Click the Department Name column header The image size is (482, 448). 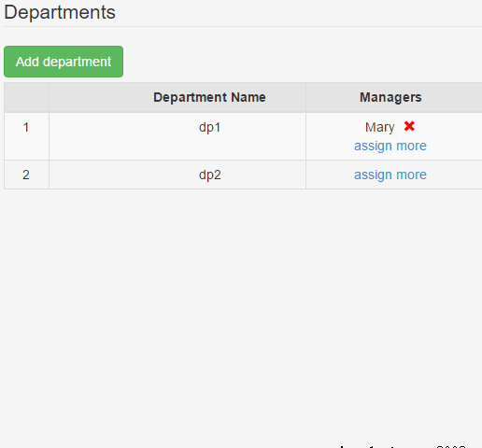177,97
